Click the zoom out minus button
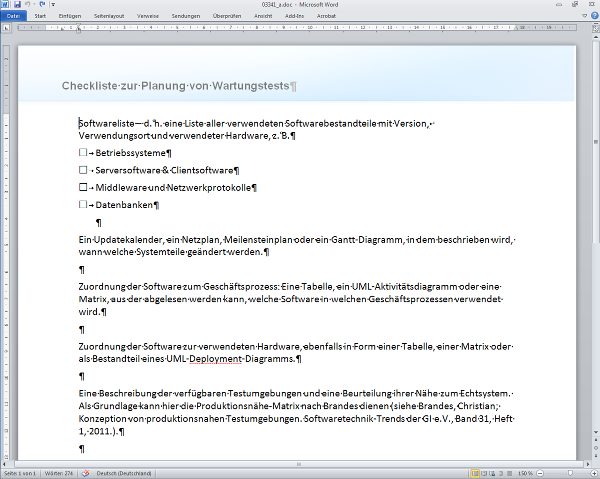 pyautogui.click(x=538, y=473)
